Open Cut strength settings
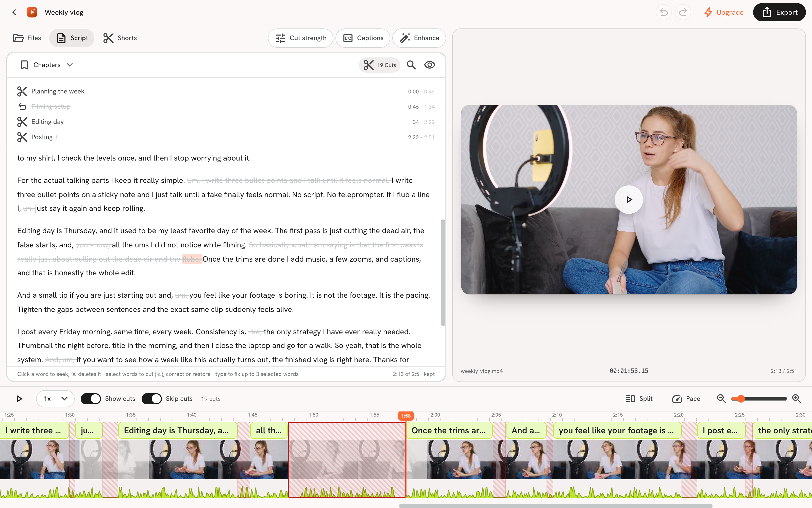Screen dimensions: 812x508 [x=301, y=38]
